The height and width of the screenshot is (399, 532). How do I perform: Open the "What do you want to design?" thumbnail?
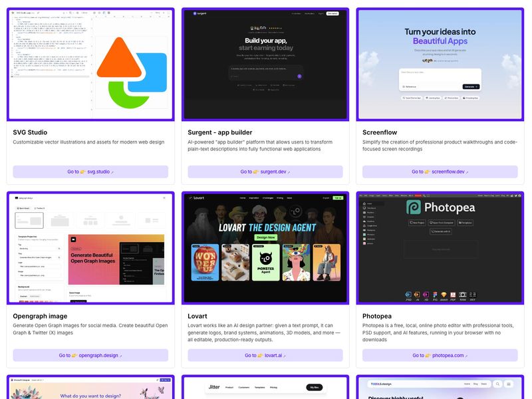(90, 387)
